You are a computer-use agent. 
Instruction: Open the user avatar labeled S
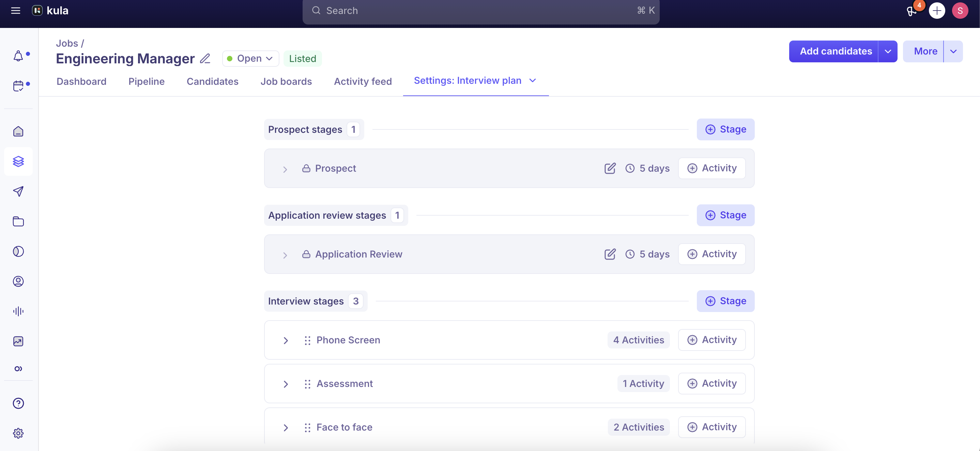click(960, 11)
